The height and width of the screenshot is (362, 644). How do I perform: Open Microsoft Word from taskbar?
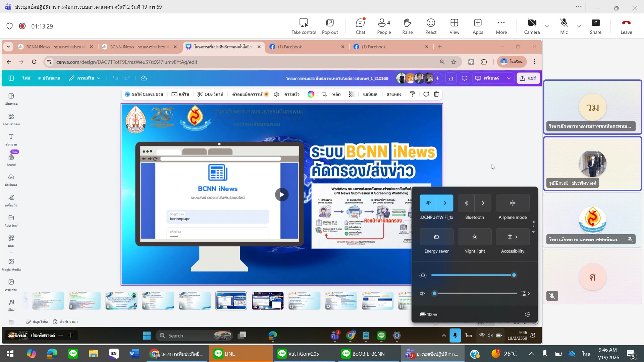(134, 354)
